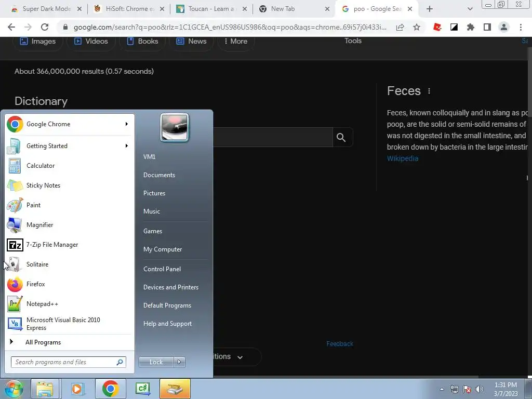The height and width of the screenshot is (399, 532).
Task: Start the Solitaire game
Action: [69, 264]
